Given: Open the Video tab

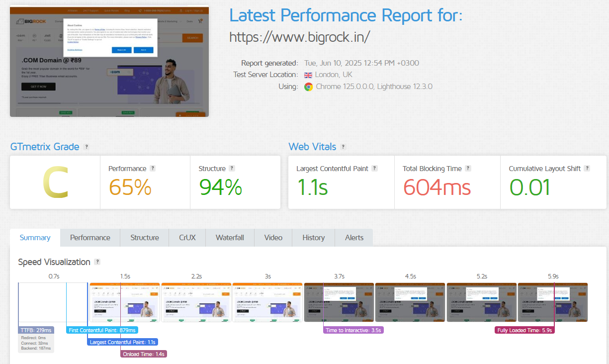Looking at the screenshot, I should coord(273,238).
